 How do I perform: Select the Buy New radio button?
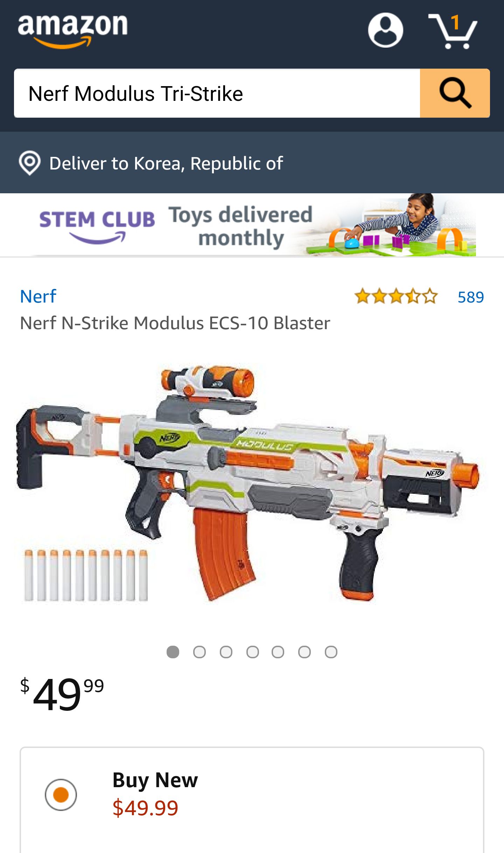click(x=61, y=795)
